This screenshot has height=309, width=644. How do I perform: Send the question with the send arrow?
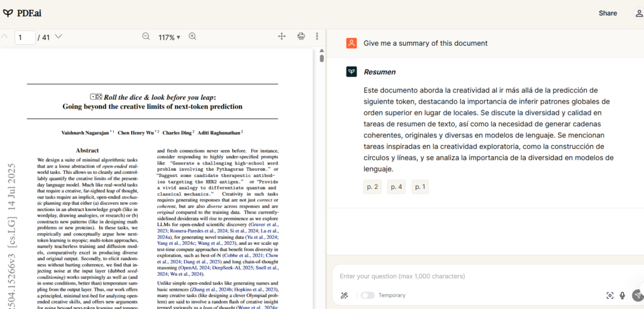(x=638, y=295)
